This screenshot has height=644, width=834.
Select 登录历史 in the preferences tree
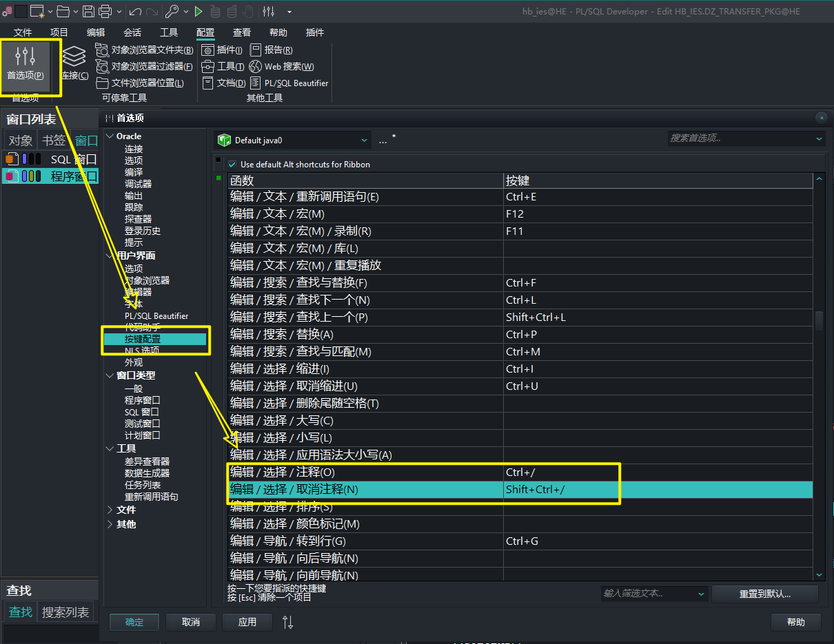point(143,231)
